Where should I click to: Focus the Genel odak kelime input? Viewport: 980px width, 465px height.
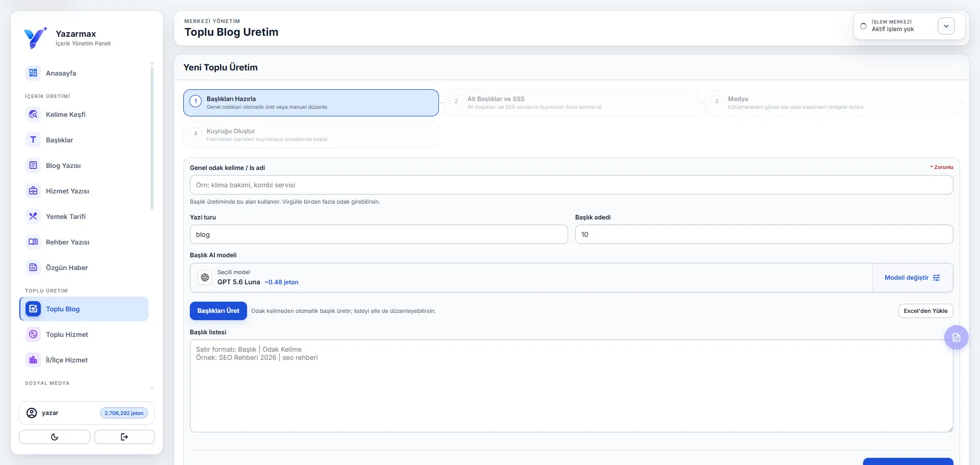pos(571,185)
